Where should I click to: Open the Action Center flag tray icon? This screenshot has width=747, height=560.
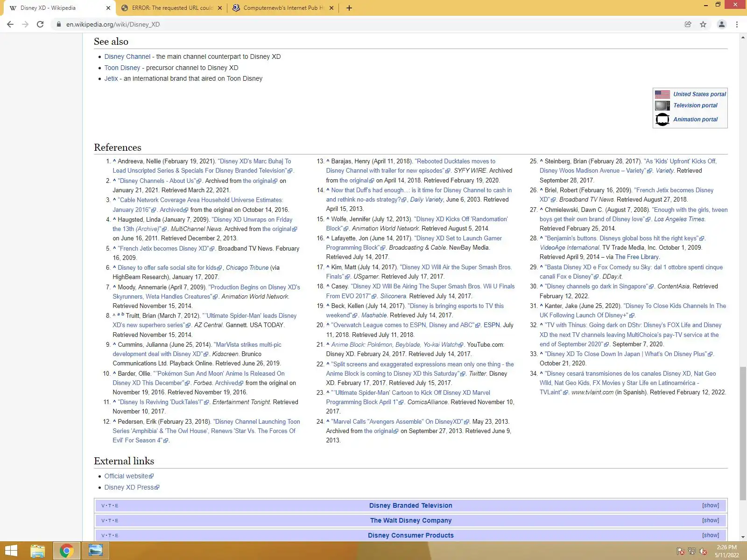pos(681,552)
